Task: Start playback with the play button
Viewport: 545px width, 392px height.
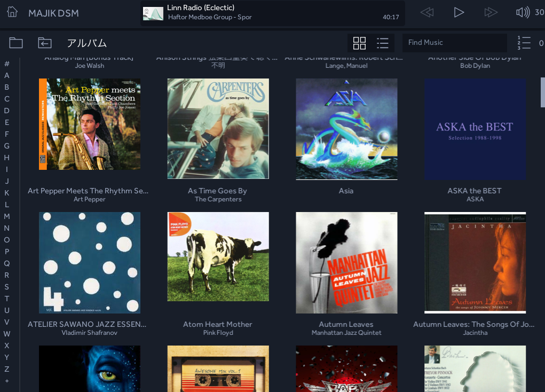Action: [459, 12]
